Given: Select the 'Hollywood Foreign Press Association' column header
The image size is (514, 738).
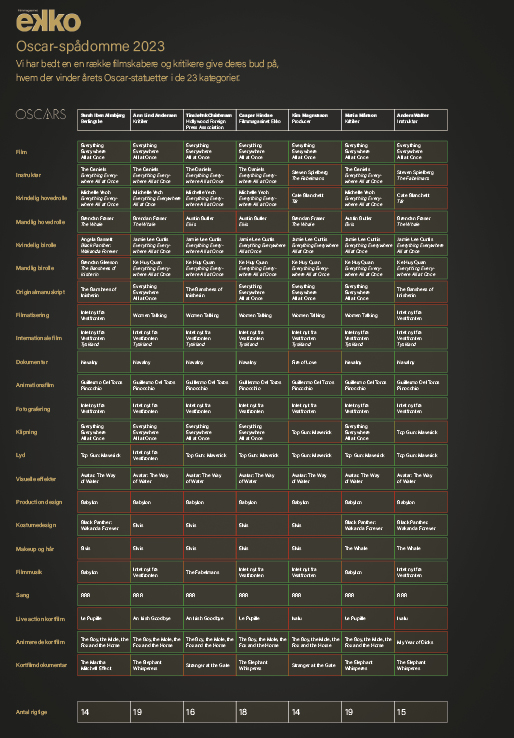Looking at the screenshot, I should [209, 120].
